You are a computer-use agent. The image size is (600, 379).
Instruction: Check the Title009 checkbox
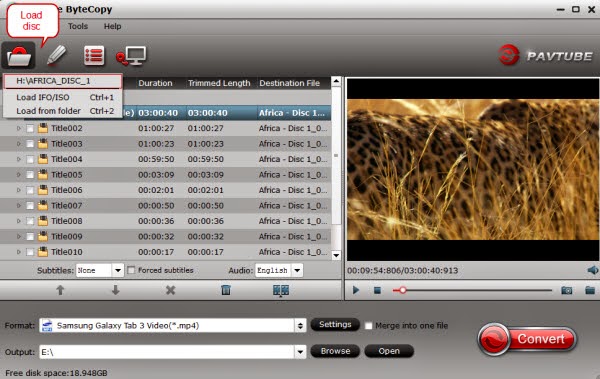(x=30, y=237)
